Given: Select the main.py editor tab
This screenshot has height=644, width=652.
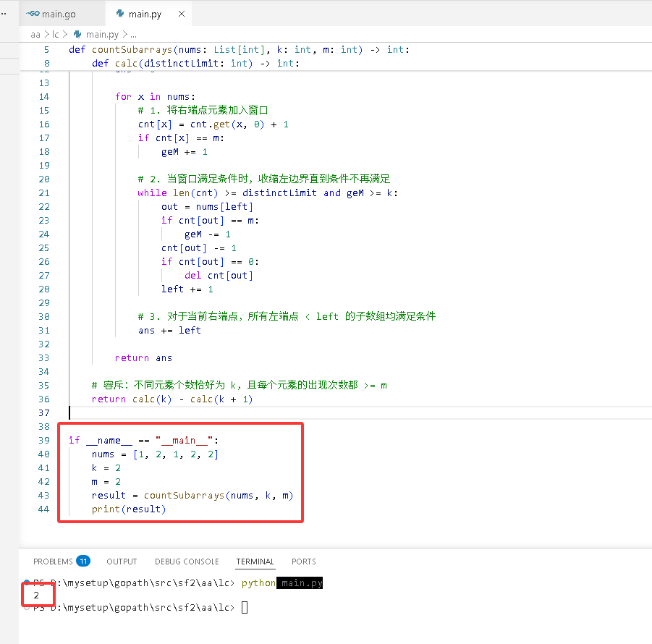Looking at the screenshot, I should click(x=145, y=14).
